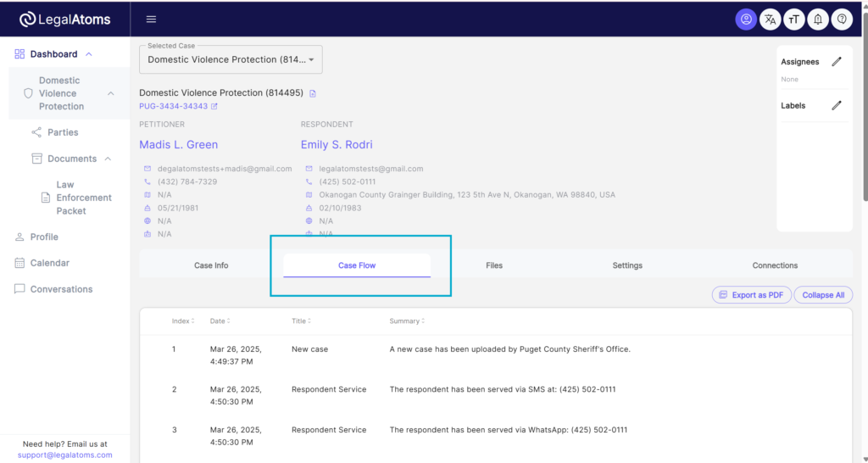Screen dimensions: 868x463
Task: Switch to the Case Info tab
Action: 211,265
